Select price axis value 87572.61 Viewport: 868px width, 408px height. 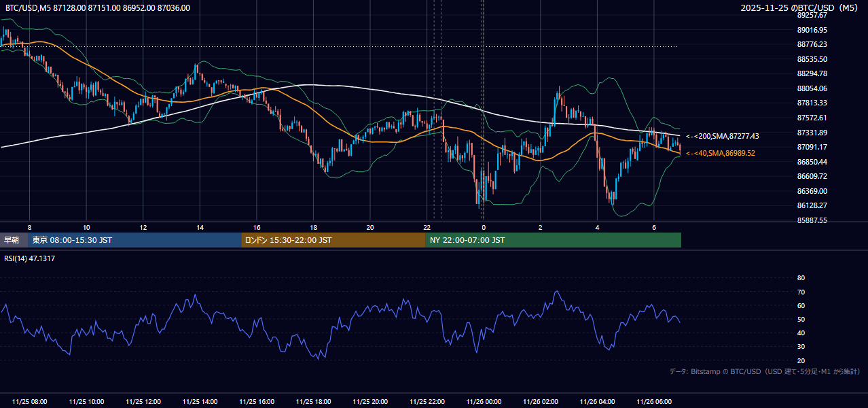(812, 118)
